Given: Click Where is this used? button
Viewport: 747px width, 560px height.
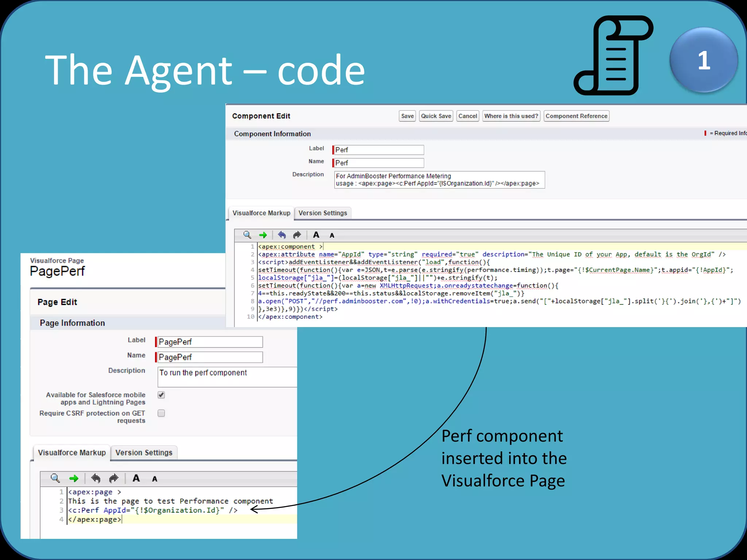Looking at the screenshot, I should point(511,116).
